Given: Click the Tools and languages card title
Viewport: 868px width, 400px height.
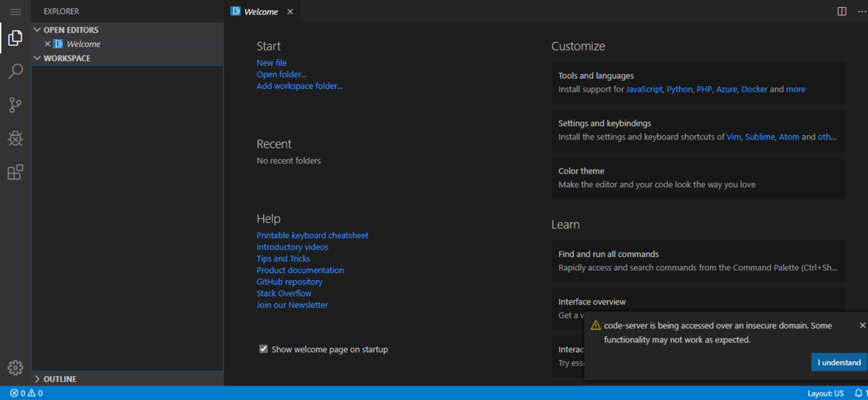Looking at the screenshot, I should click(x=596, y=76).
